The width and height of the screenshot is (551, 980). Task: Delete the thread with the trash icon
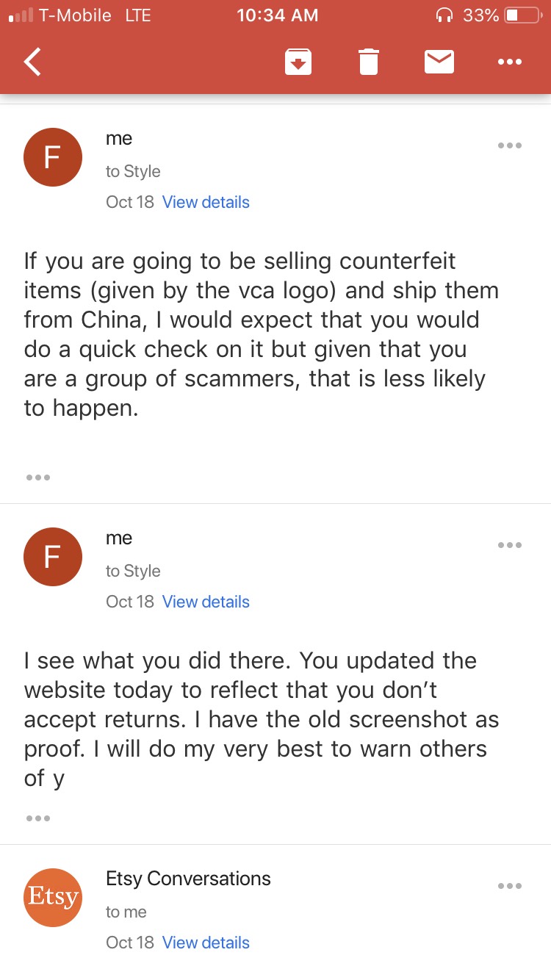click(368, 62)
